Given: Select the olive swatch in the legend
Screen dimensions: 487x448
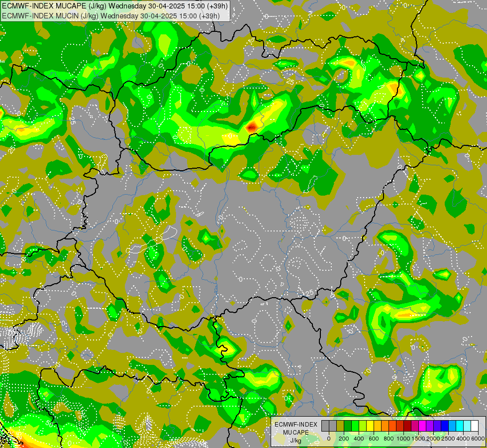Looking at the screenshot, I should [x=340, y=426].
